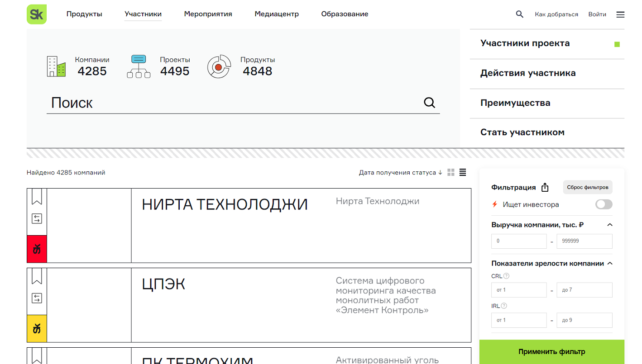Click yellow Sk badge on ЦПЭК
Screen dimensions: 642x364
click(37, 328)
